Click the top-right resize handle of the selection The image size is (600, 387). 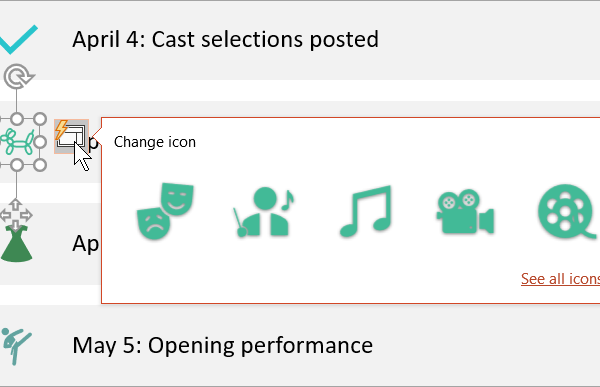40,119
